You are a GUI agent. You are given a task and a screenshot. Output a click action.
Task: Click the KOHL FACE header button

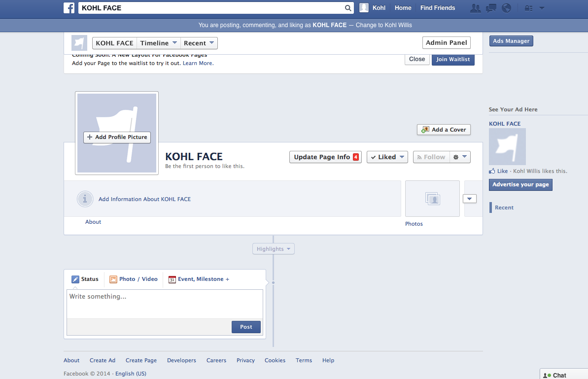pyautogui.click(x=114, y=43)
